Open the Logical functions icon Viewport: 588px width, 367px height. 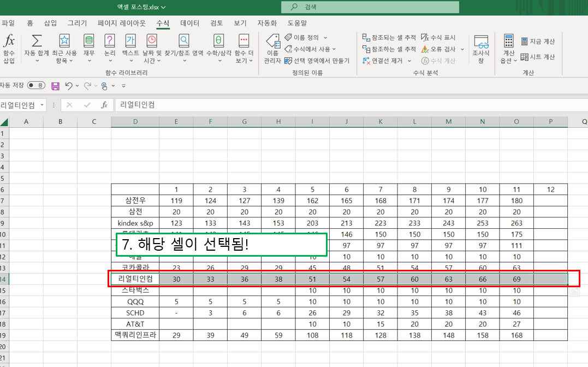110,40
